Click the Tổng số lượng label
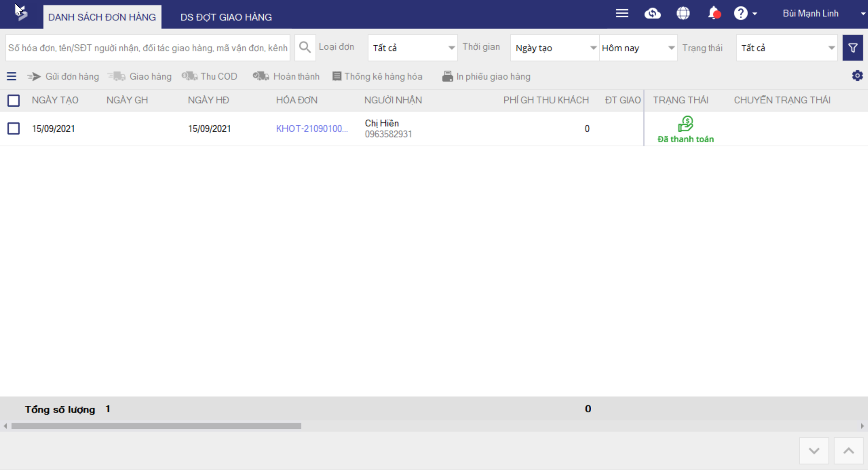 tap(60, 409)
